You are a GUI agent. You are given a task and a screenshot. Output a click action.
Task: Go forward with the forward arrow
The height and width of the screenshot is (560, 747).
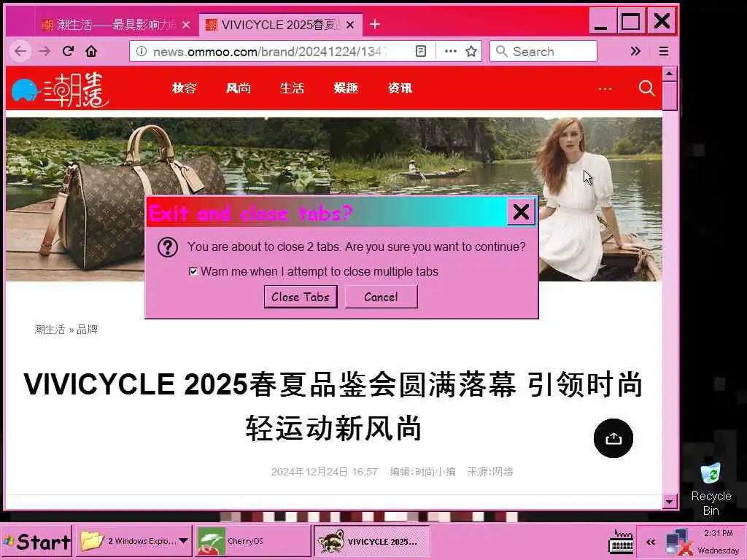[x=44, y=52]
